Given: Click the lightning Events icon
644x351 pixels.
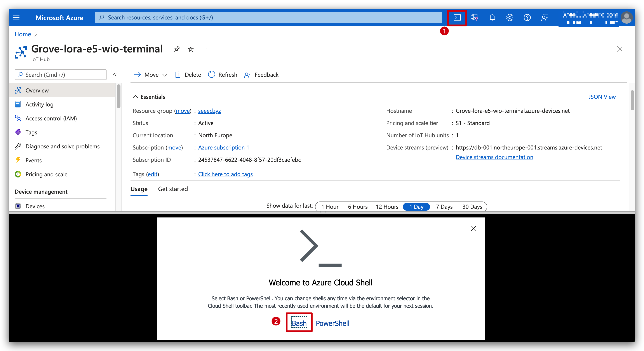Looking at the screenshot, I should click(x=18, y=160).
